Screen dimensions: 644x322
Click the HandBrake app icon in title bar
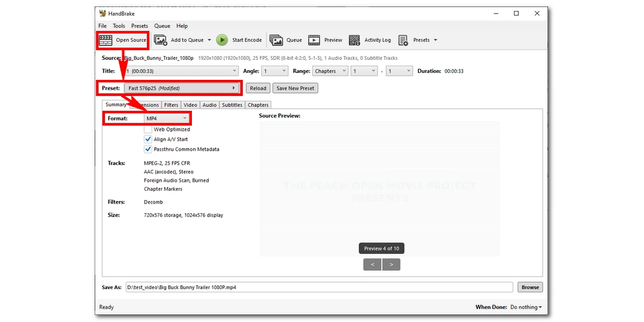pos(102,13)
